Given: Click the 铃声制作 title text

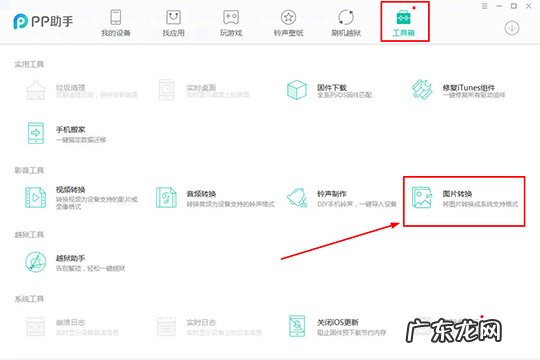Looking at the screenshot, I should coord(332,194).
